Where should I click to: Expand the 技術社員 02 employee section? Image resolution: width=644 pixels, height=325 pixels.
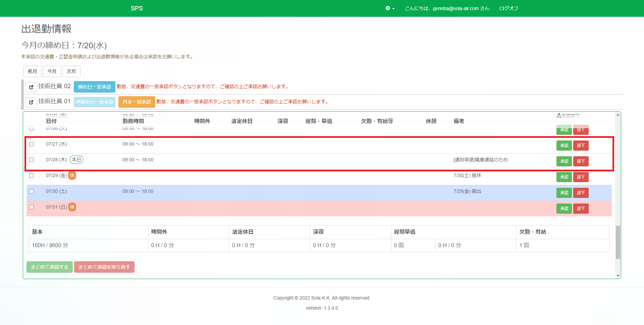(54, 87)
